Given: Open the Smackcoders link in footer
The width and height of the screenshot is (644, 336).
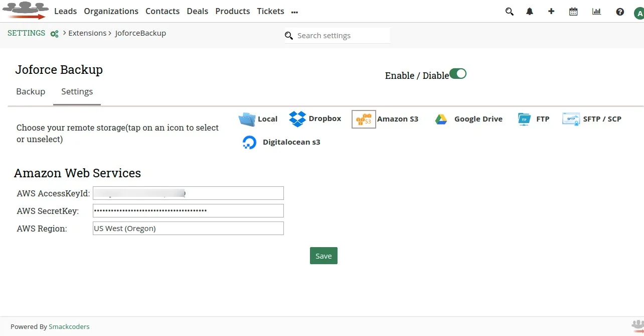Looking at the screenshot, I should click(x=69, y=326).
